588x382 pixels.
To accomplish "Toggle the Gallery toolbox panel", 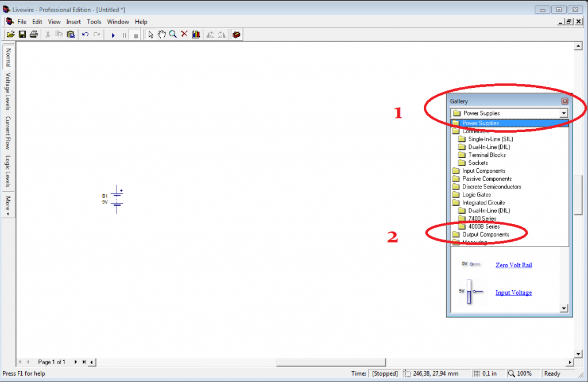I will [x=236, y=34].
